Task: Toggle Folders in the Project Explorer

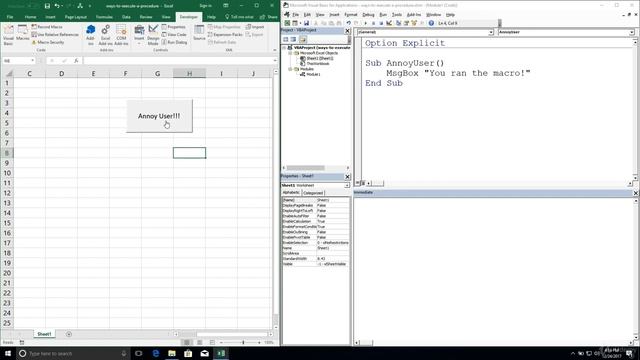Action: [x=303, y=39]
